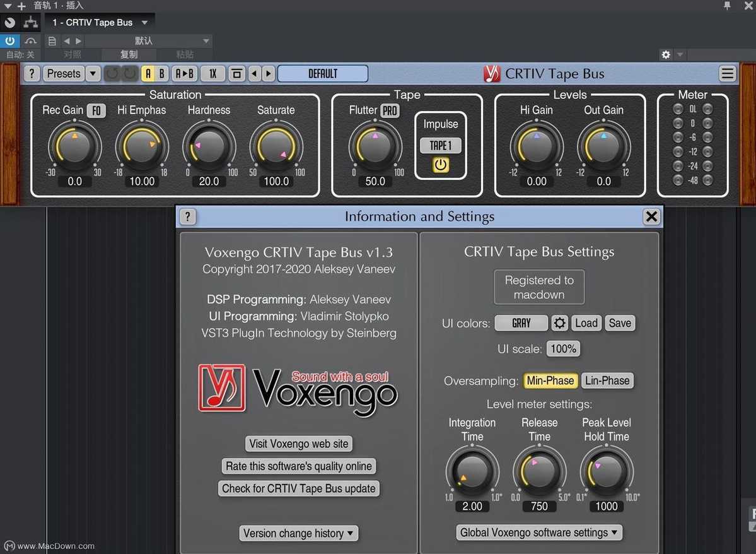Click the Out Gain value field
Screen dimensions: 756x554
coord(603,182)
